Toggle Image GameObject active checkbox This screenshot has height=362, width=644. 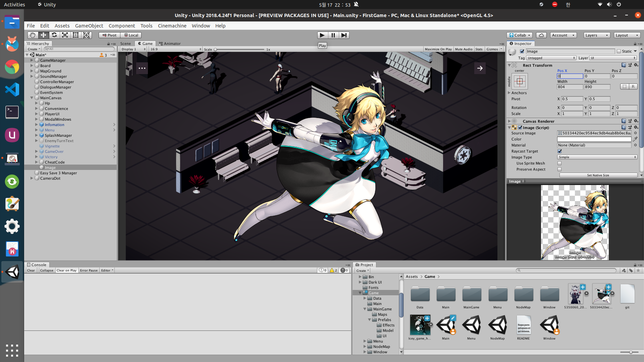click(x=522, y=51)
